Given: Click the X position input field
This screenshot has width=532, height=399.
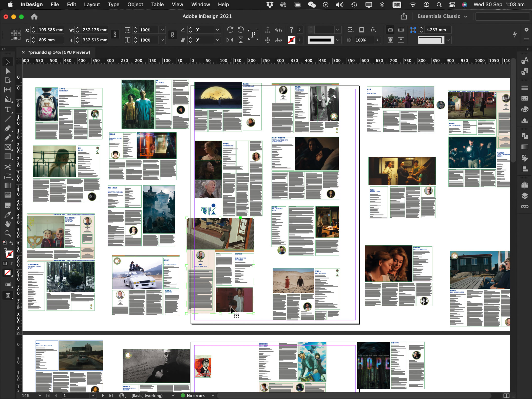Looking at the screenshot, I should 51,30.
